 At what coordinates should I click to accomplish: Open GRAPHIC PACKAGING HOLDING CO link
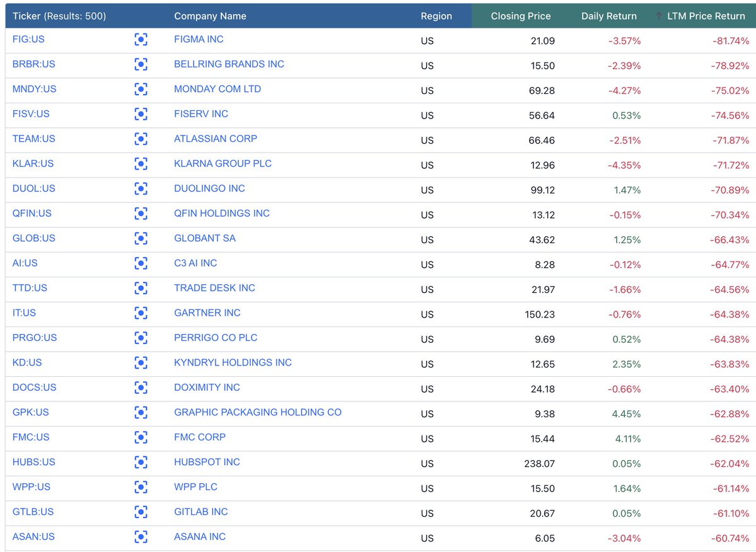click(258, 412)
